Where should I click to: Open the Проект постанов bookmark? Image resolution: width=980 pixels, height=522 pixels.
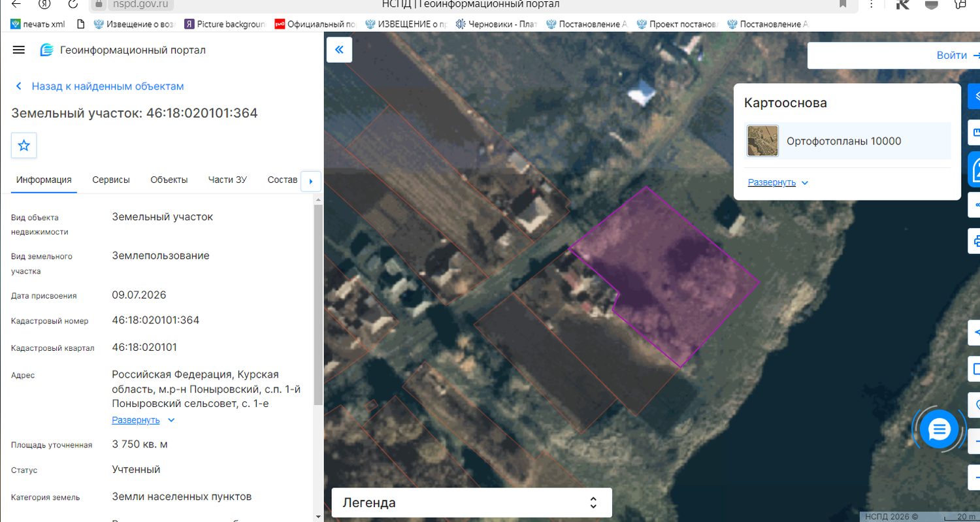pyautogui.click(x=676, y=24)
